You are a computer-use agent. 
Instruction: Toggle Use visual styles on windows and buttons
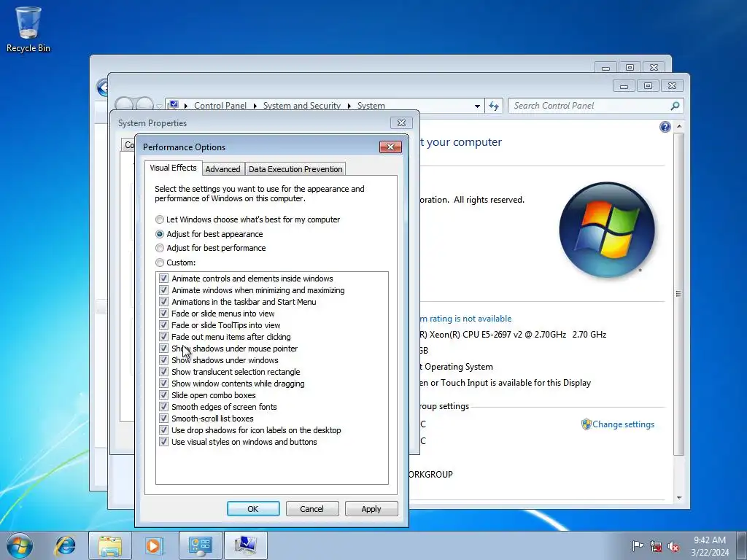163,441
